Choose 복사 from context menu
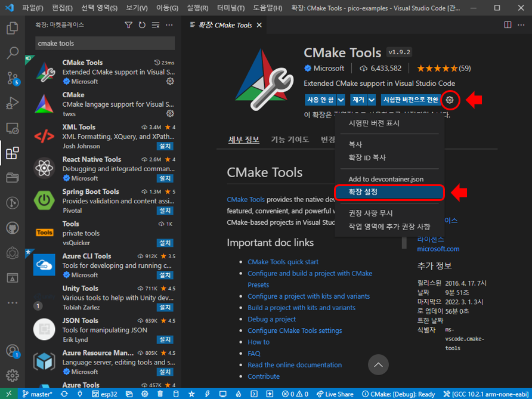Viewport: 532px width, 399px height. [x=389, y=144]
